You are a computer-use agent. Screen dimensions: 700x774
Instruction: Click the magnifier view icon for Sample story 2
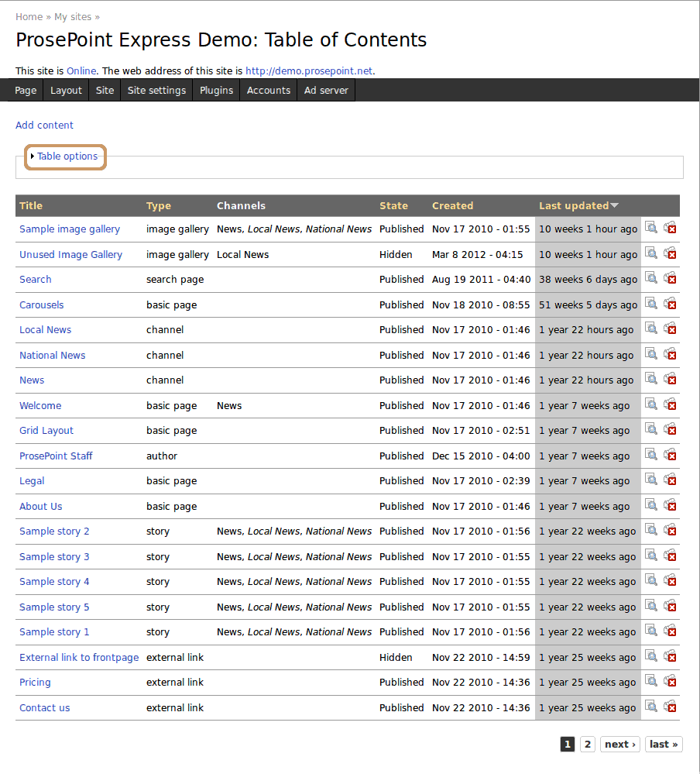(x=651, y=530)
